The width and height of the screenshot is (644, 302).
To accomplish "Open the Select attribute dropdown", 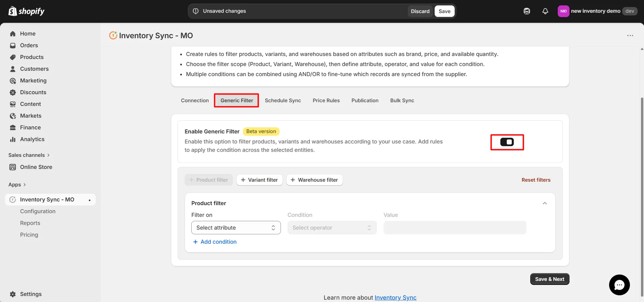I will coord(236,228).
